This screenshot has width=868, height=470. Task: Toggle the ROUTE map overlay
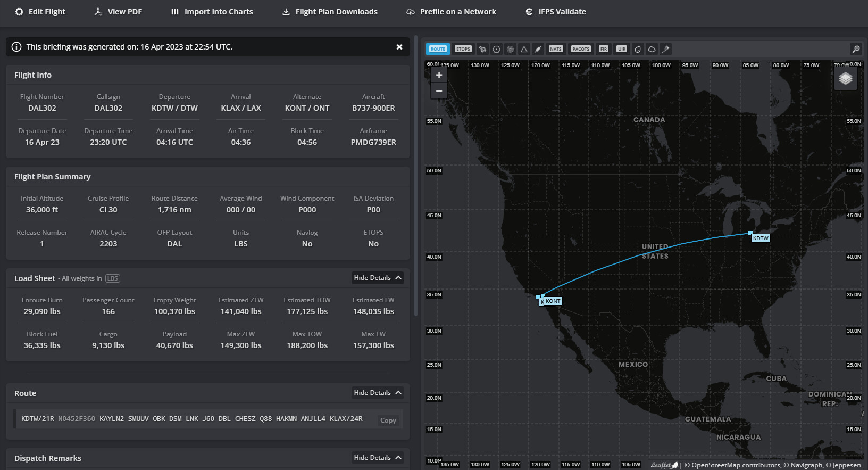tap(438, 49)
